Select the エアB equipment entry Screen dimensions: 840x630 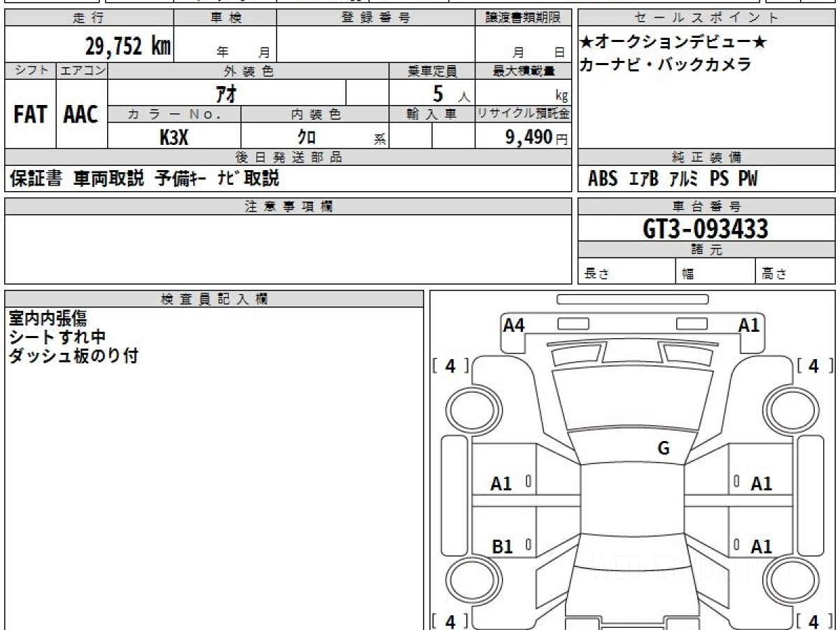(644, 179)
